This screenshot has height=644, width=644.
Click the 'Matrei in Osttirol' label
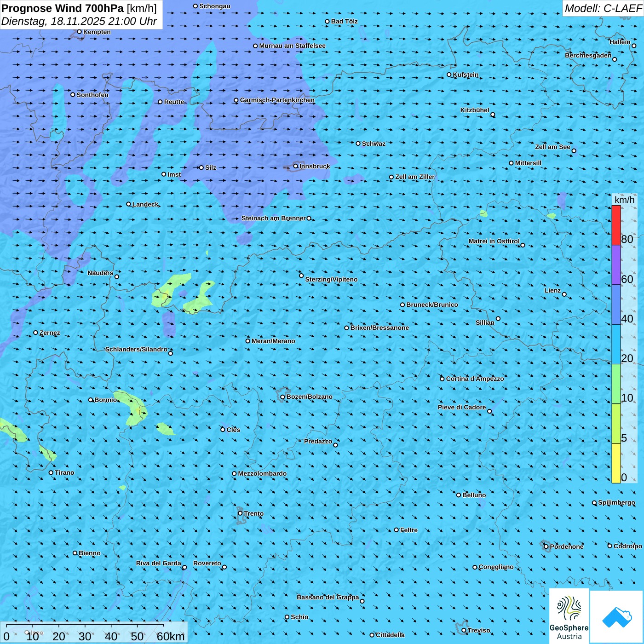pos(494,241)
